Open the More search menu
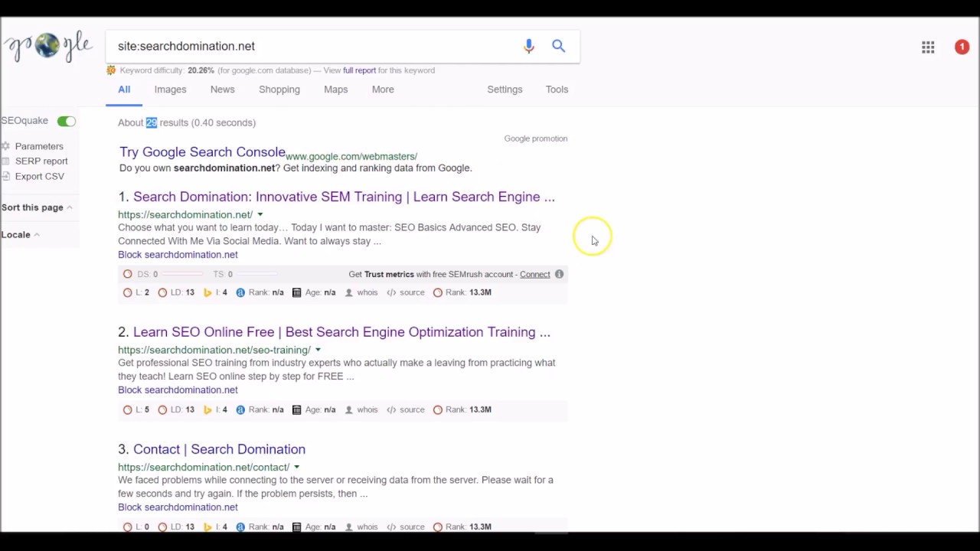The height and width of the screenshot is (551, 980). click(383, 90)
